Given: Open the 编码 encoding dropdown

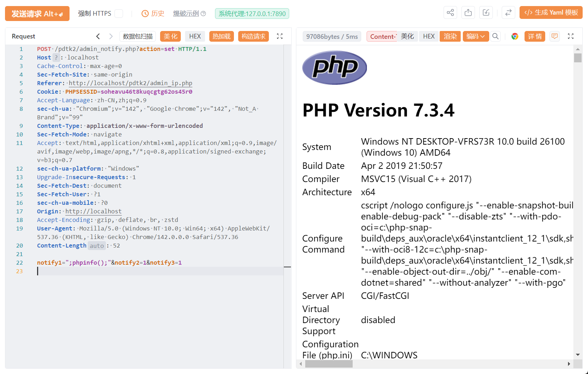Looking at the screenshot, I should 476,36.
